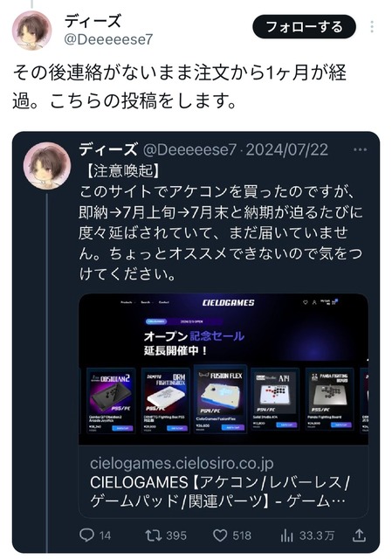The height and width of the screenshot is (559, 392).
Task: Tap the share upload icon
Action: (x=359, y=535)
